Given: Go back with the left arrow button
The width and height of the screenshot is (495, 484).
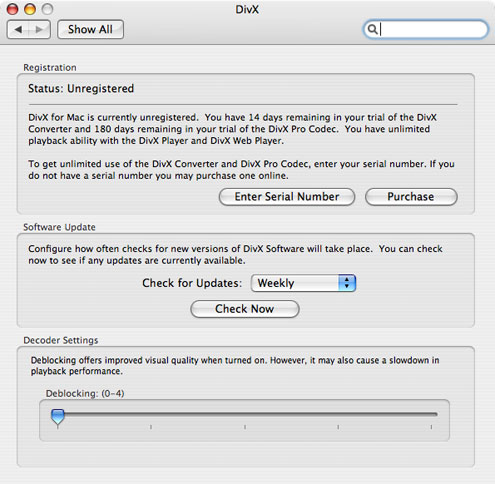Looking at the screenshot, I should [x=18, y=30].
